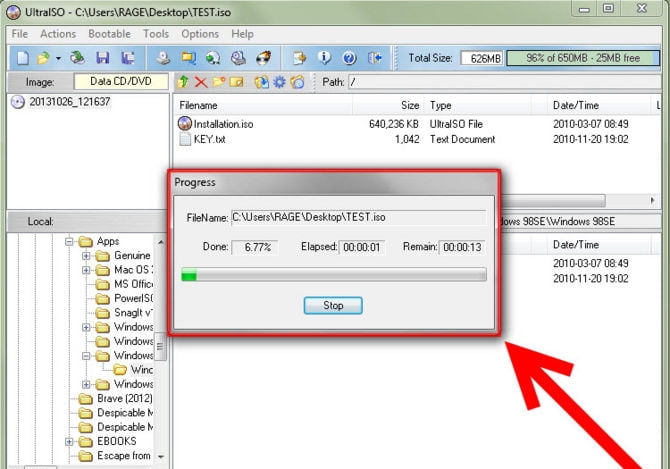Click the red X Delete icon
The height and width of the screenshot is (469, 670).
(201, 82)
